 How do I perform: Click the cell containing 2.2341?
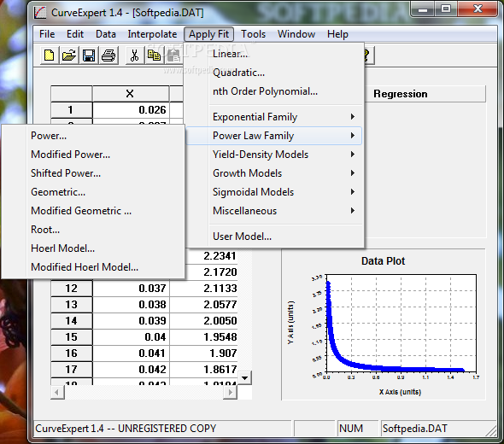[212, 256]
